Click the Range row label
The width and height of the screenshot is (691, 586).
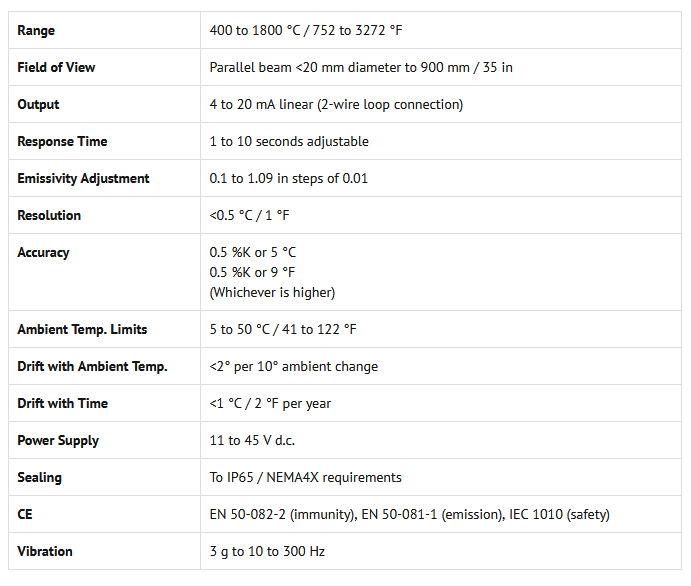pyautogui.click(x=36, y=30)
